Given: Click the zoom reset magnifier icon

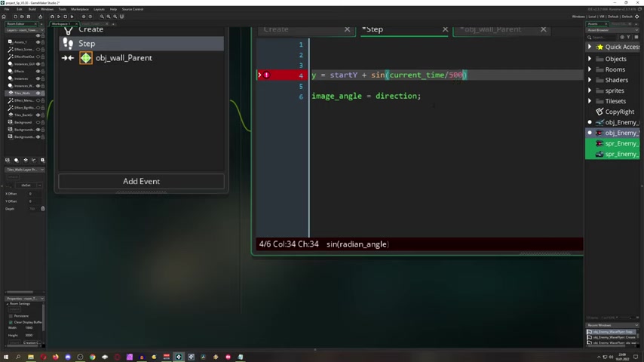Looking at the screenshot, I should point(109,17).
